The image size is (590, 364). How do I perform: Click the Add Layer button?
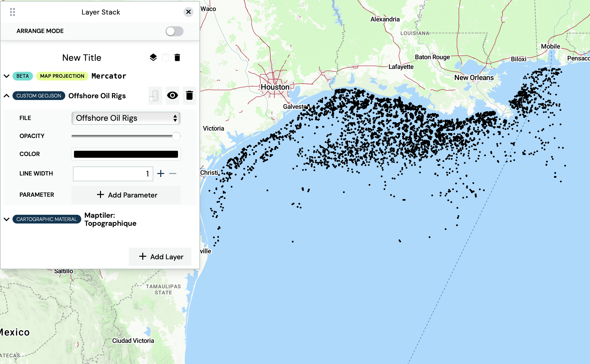pos(160,257)
